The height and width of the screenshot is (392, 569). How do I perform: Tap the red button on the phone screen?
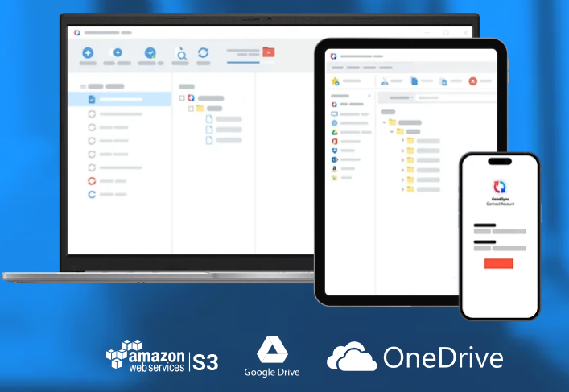pos(499,263)
